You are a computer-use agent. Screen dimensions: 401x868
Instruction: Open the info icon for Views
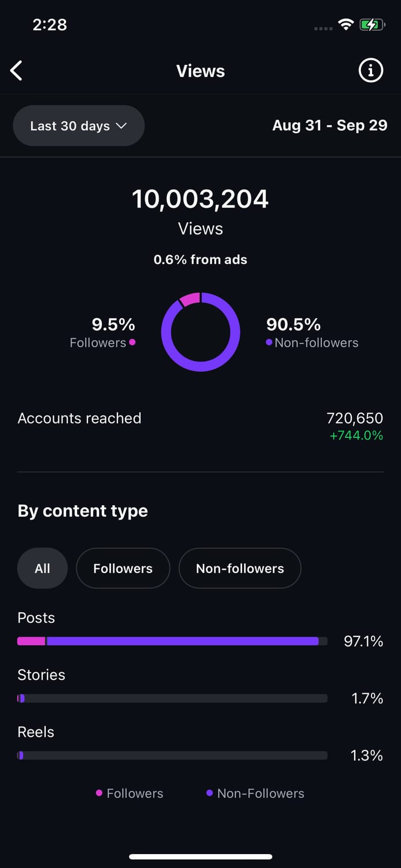point(371,71)
